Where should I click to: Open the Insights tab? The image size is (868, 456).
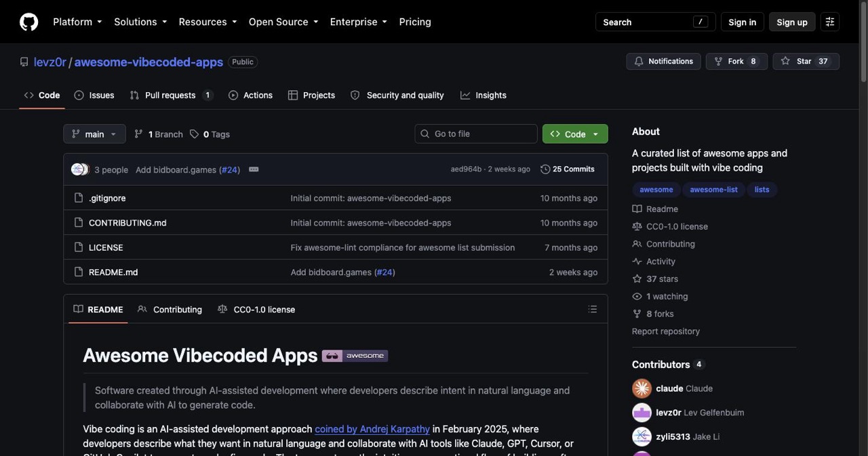pos(484,96)
